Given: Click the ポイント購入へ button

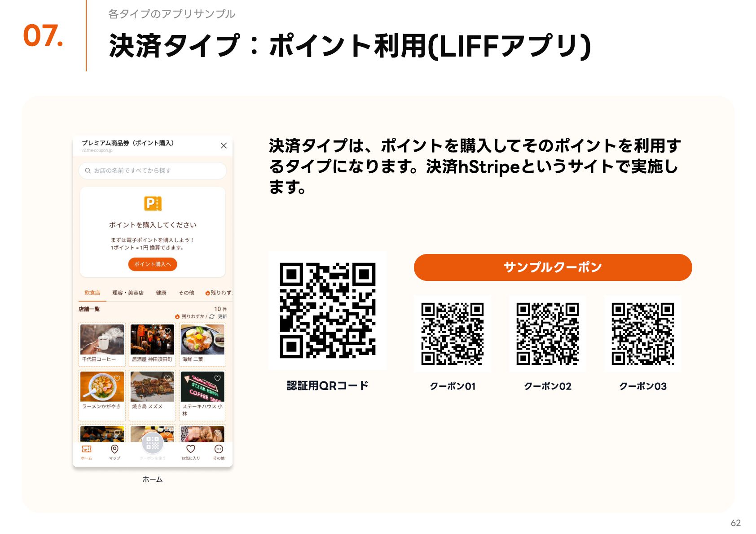Looking at the screenshot, I should click(153, 264).
